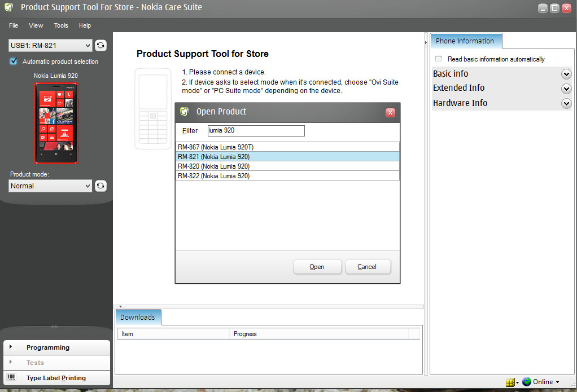Open the Online status dropdown arrow

[x=557, y=382]
